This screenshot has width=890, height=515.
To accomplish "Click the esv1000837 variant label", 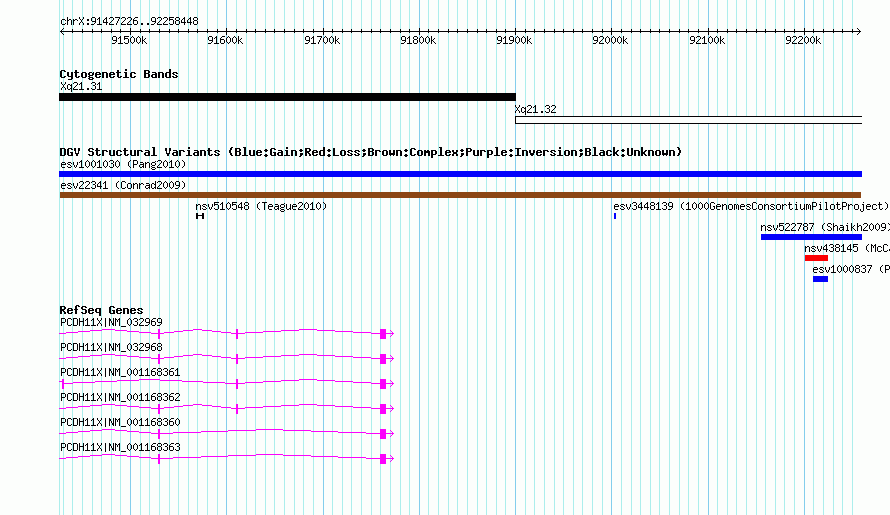I will 851,270.
